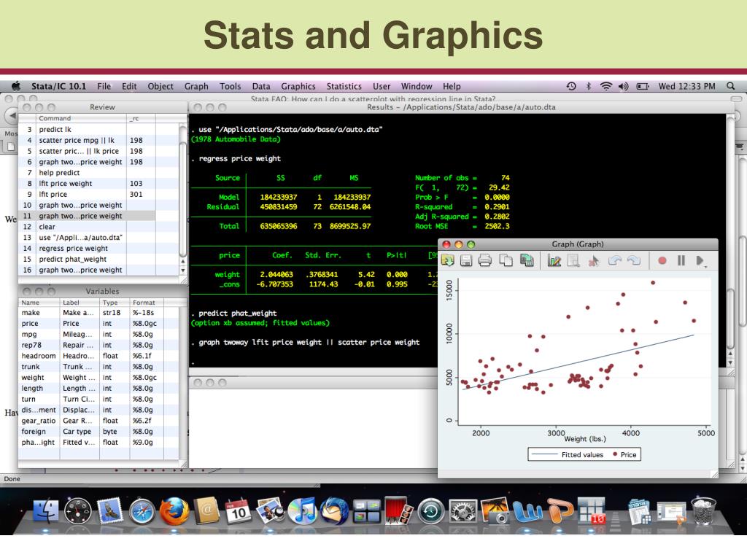Click the 'Command' column header in Review
747x560 pixels.
81,118
